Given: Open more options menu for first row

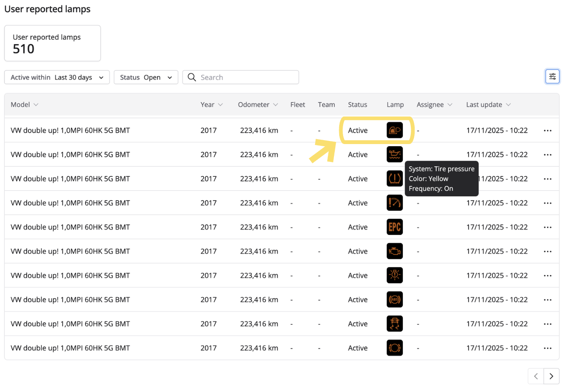Looking at the screenshot, I should 547,131.
